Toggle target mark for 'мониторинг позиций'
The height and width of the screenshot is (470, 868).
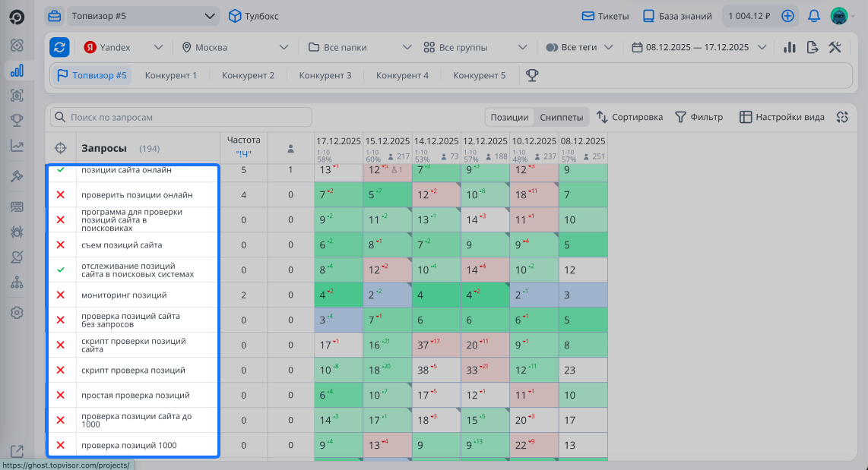click(x=61, y=295)
